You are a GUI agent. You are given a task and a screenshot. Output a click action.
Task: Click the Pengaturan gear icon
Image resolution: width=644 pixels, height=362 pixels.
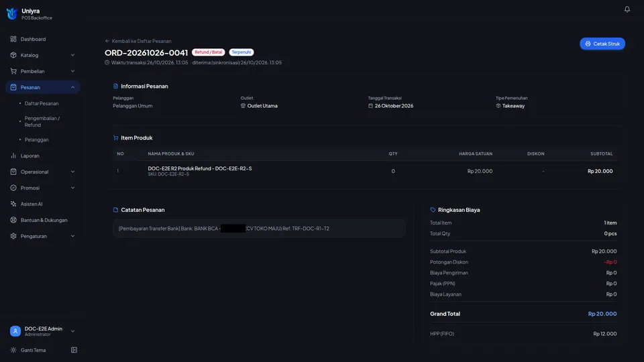[x=13, y=236]
